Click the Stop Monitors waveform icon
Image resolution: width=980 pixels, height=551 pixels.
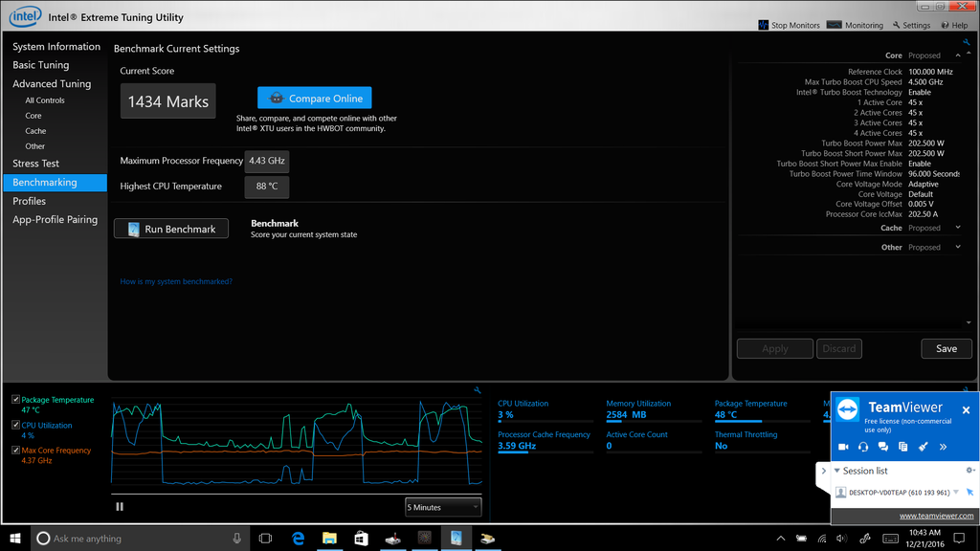(763, 25)
